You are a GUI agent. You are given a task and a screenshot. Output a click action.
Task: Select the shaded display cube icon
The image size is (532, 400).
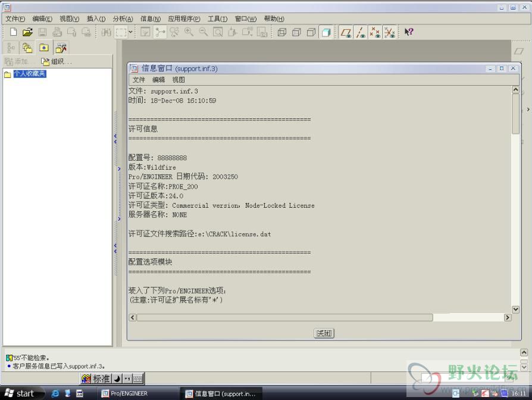click(x=326, y=32)
